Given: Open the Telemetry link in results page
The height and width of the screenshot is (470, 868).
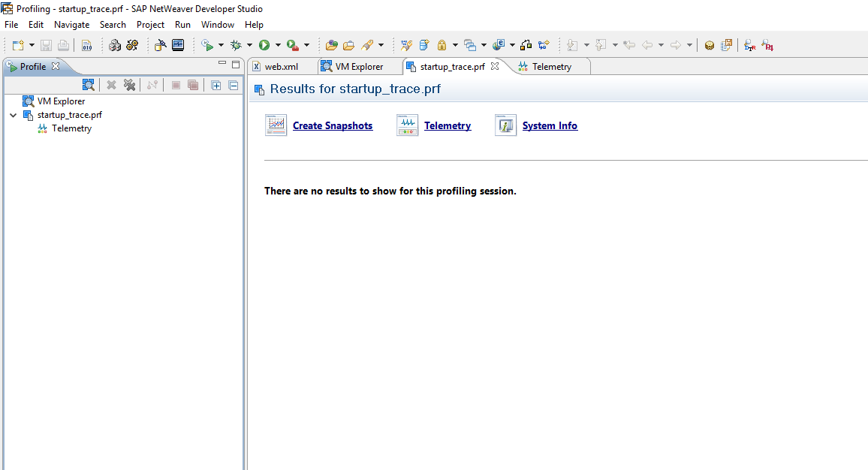Looking at the screenshot, I should pyautogui.click(x=448, y=125).
